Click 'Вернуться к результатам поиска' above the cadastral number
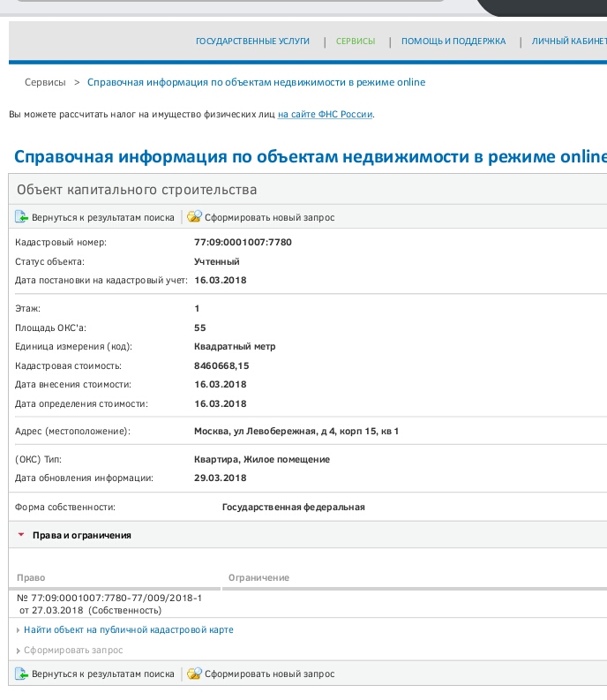The width and height of the screenshot is (607, 700). (x=102, y=217)
